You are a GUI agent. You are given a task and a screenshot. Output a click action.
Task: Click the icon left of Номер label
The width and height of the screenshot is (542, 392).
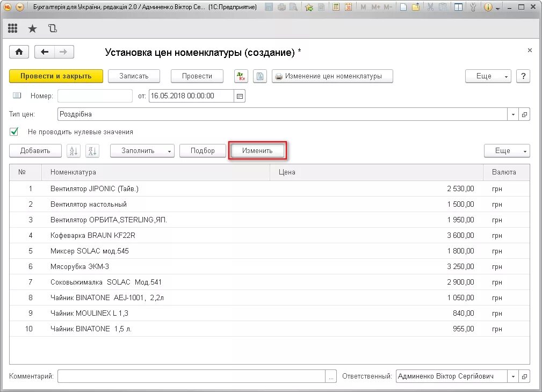click(x=17, y=96)
